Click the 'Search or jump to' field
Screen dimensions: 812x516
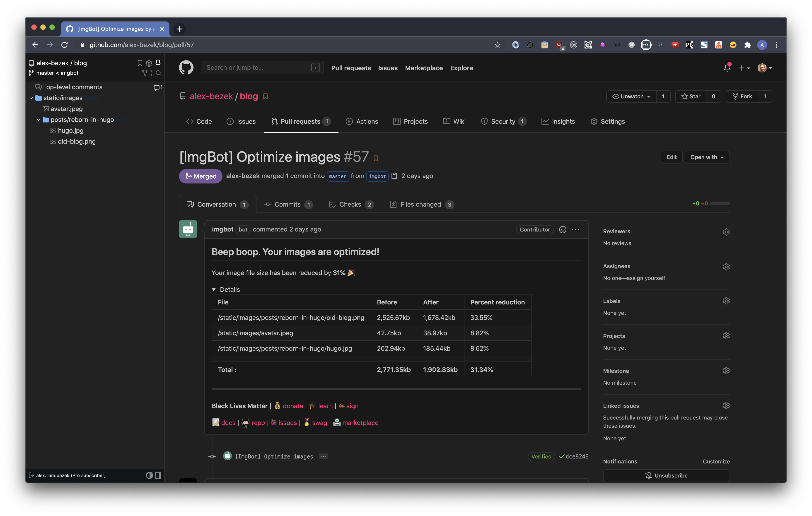(262, 68)
